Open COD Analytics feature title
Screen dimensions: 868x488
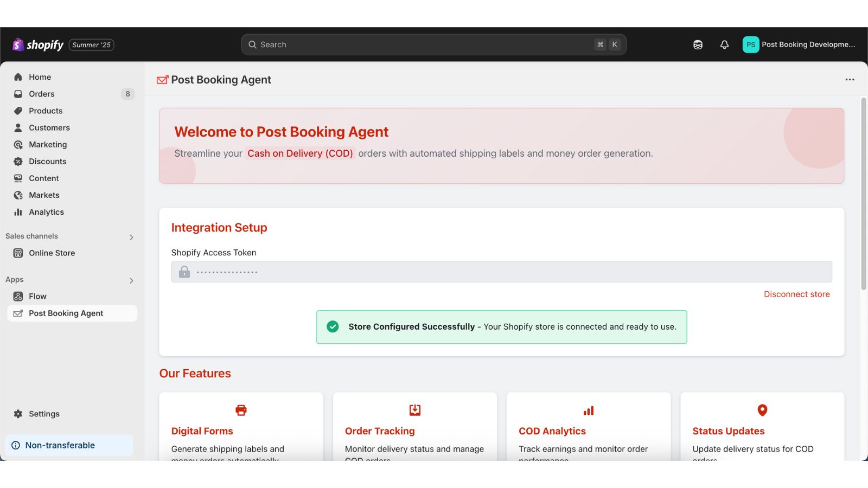pos(552,431)
